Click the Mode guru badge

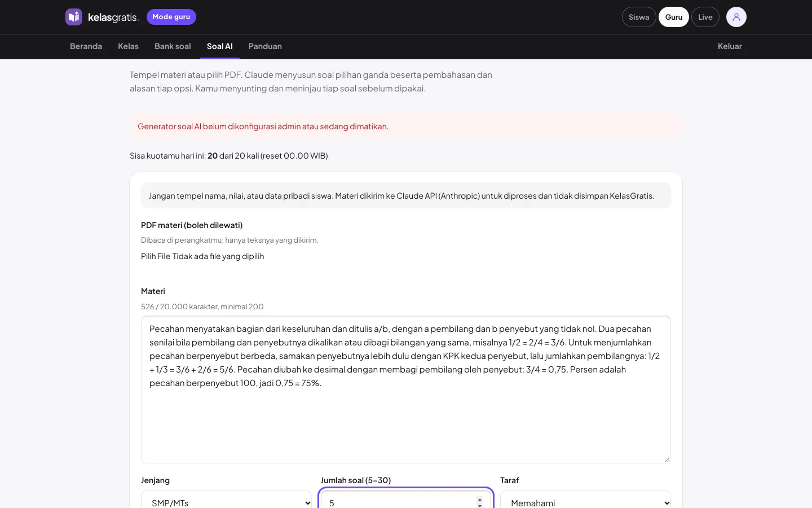point(171,17)
